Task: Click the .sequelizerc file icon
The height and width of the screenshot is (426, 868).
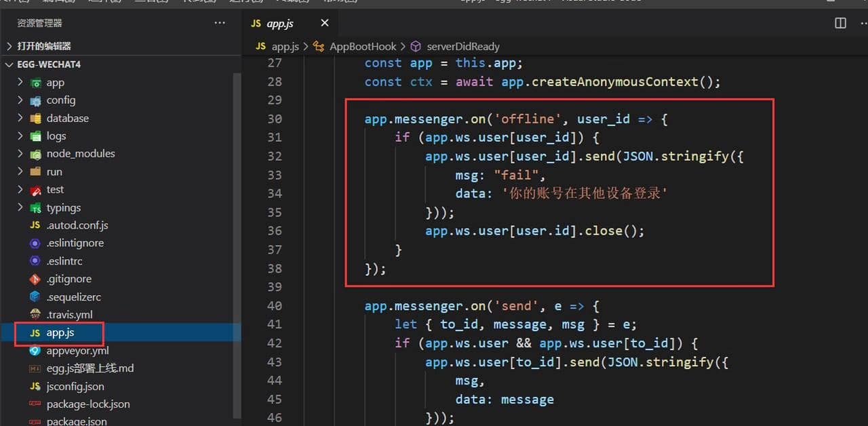Action: (35, 297)
